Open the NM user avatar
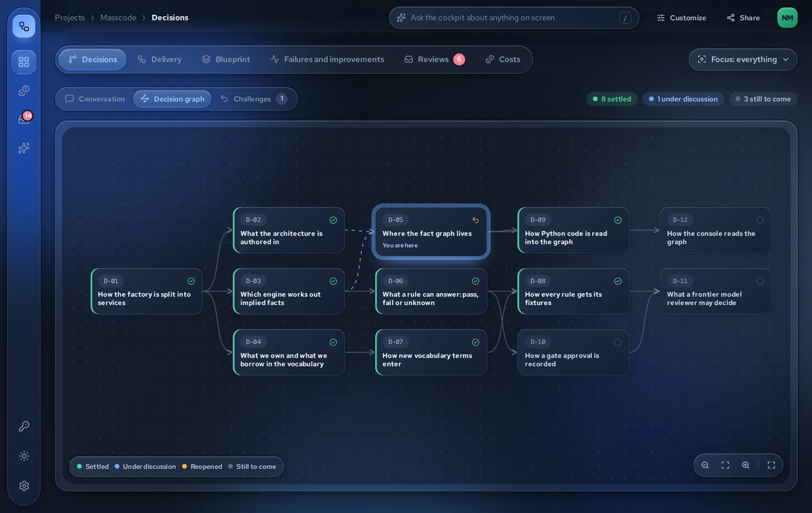Screen dimensions: 812x513 (x=787, y=18)
